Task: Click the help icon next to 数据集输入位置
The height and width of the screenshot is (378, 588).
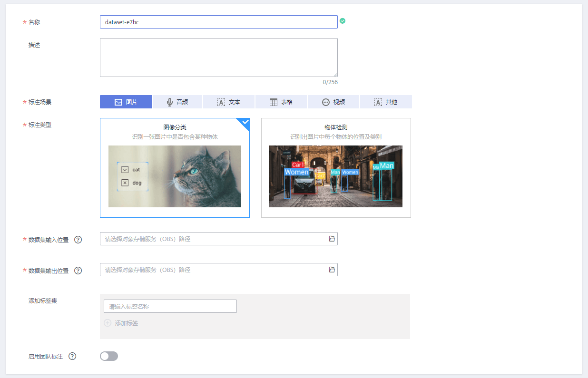Action: click(78, 240)
